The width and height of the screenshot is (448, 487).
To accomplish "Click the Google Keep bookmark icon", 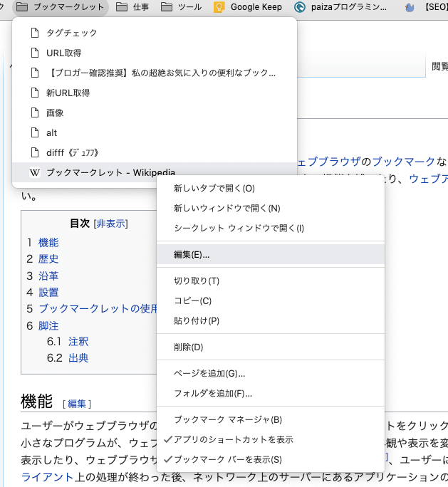I will pos(220,8).
